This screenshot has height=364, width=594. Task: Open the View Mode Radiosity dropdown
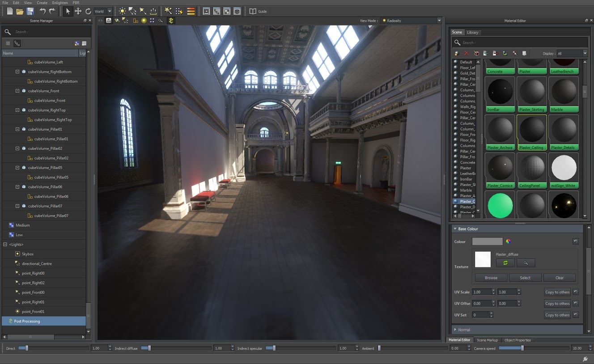click(411, 21)
